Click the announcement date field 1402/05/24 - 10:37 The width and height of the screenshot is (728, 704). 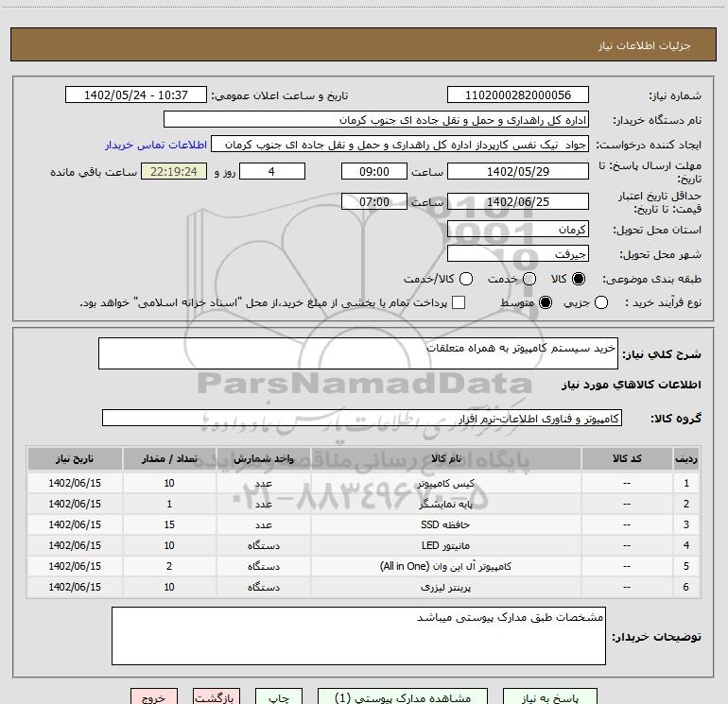(136, 94)
